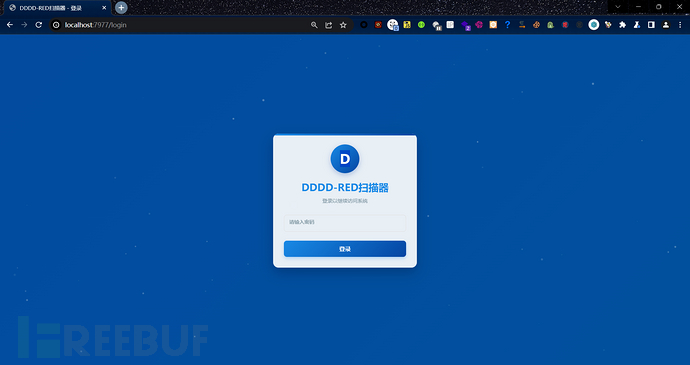
Task: Open the Extensions puzzle piece menu
Action: point(623,25)
